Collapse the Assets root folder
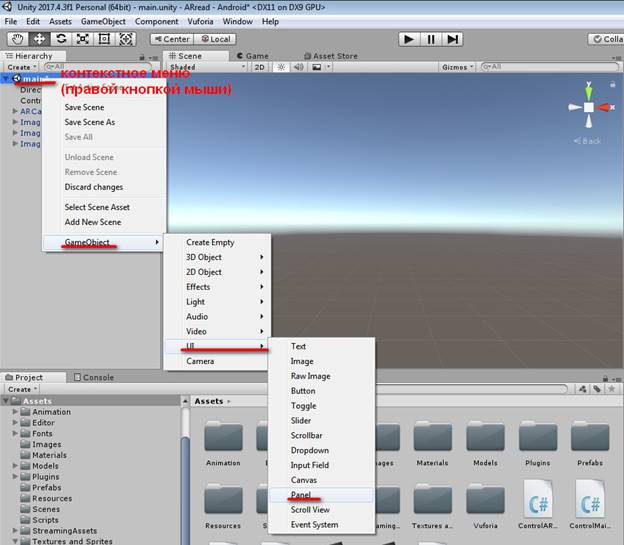Image resolution: width=624 pixels, height=545 pixels. pyautogui.click(x=6, y=400)
